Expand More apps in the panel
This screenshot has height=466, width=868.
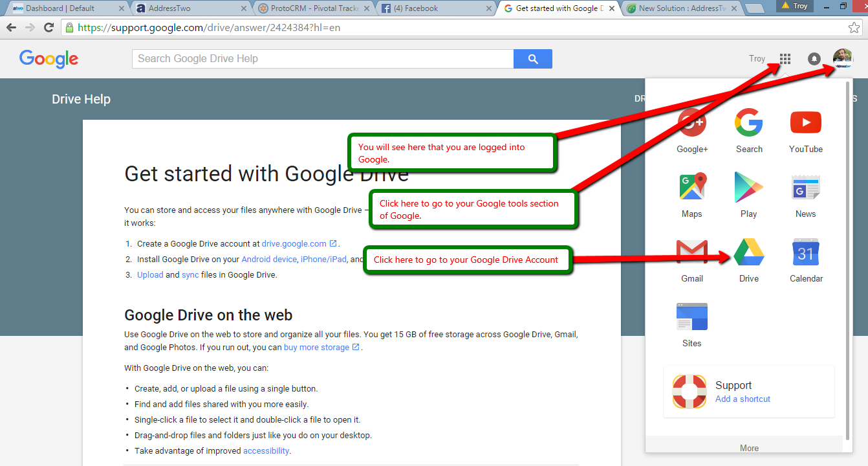pyautogui.click(x=749, y=448)
